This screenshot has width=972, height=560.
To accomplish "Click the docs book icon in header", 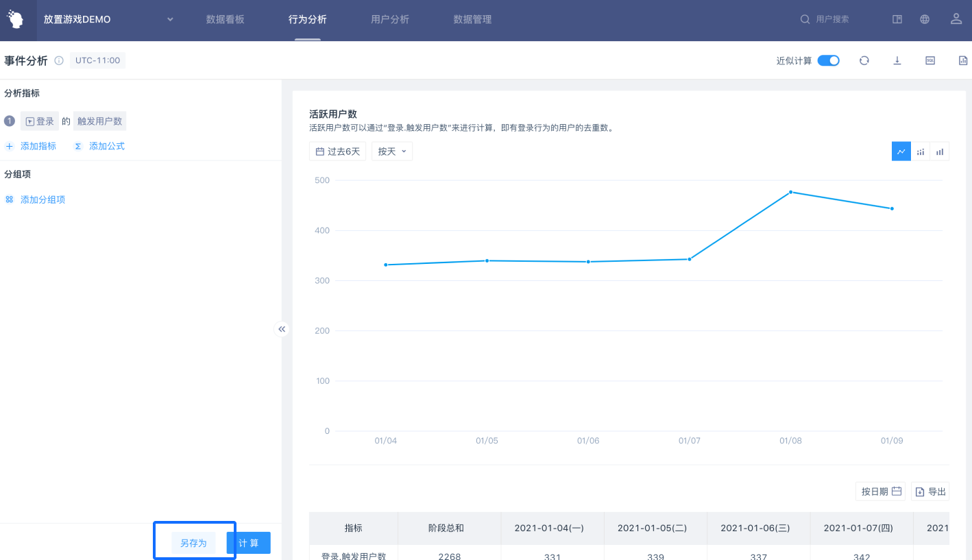I will coord(897,19).
